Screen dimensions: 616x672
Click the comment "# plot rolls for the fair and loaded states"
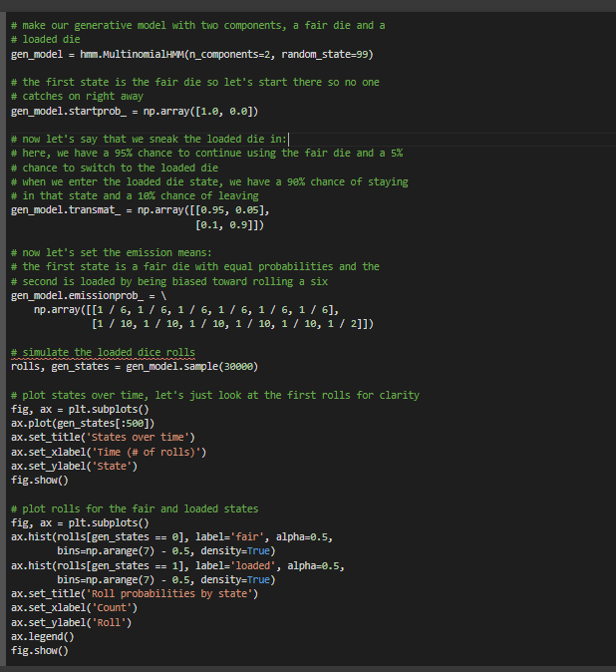[x=135, y=509]
